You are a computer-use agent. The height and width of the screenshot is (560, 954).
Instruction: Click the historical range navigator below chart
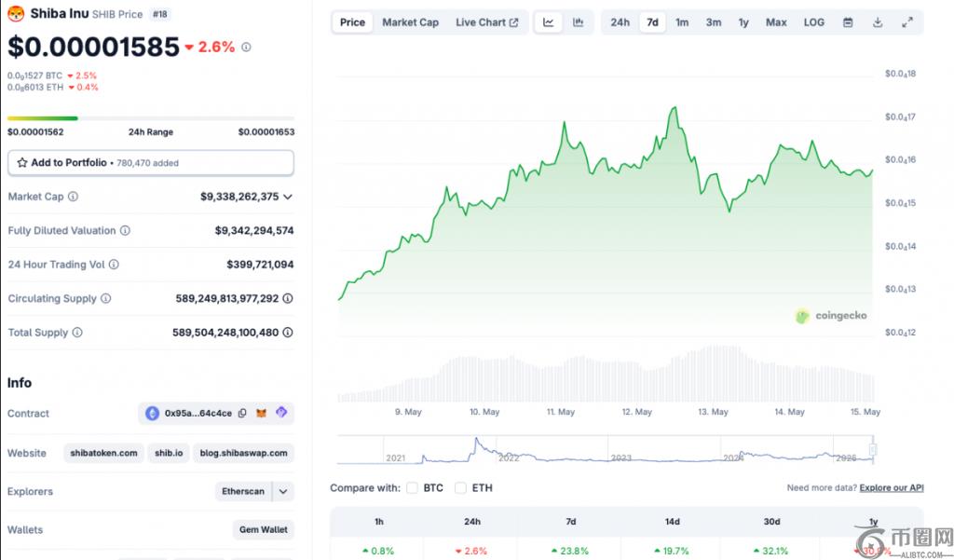[x=606, y=451]
